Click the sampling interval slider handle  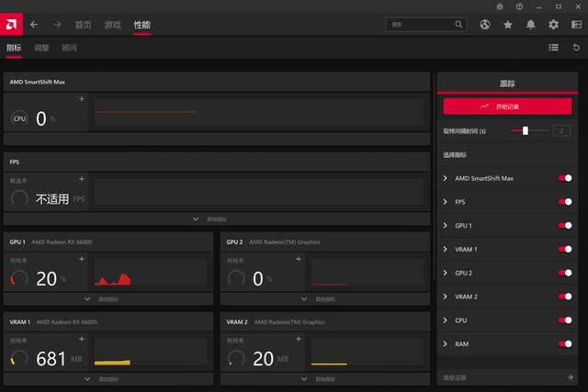tap(526, 130)
